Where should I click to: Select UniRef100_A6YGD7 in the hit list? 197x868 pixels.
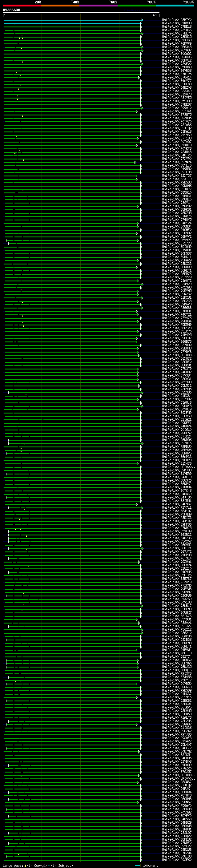pos(177,50)
